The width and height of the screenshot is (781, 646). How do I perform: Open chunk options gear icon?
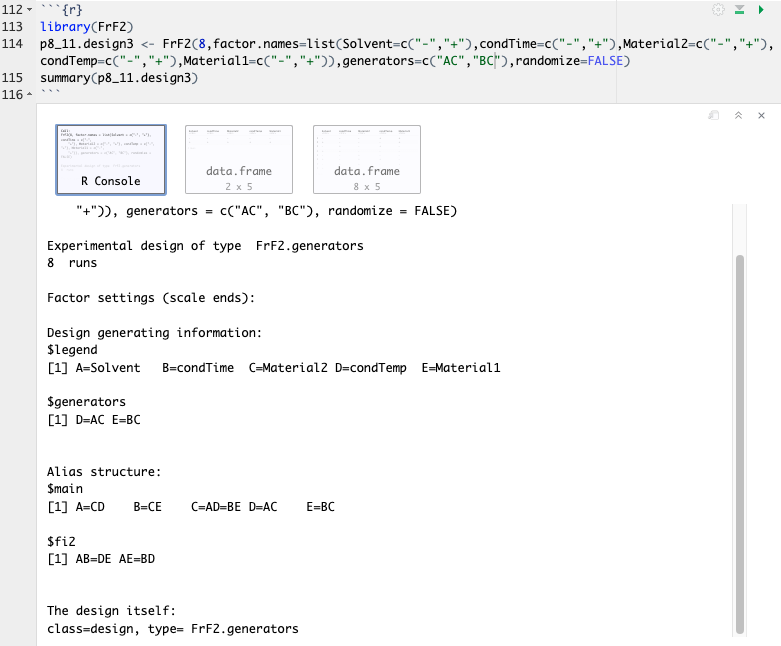pos(717,9)
